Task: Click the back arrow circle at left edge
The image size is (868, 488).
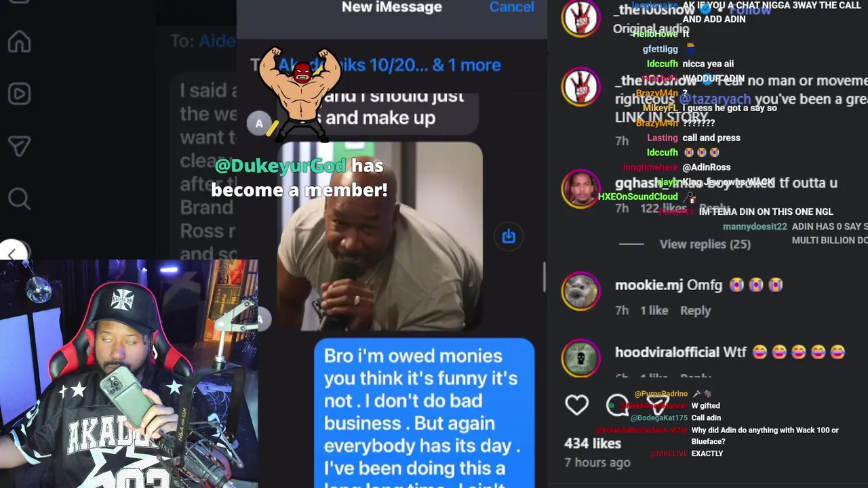Action: coord(12,251)
